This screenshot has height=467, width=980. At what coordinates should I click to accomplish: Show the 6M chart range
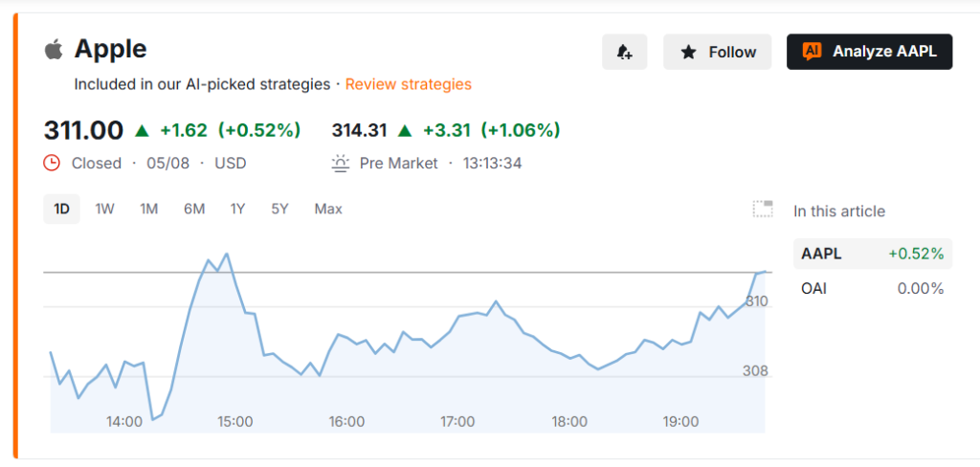194,209
